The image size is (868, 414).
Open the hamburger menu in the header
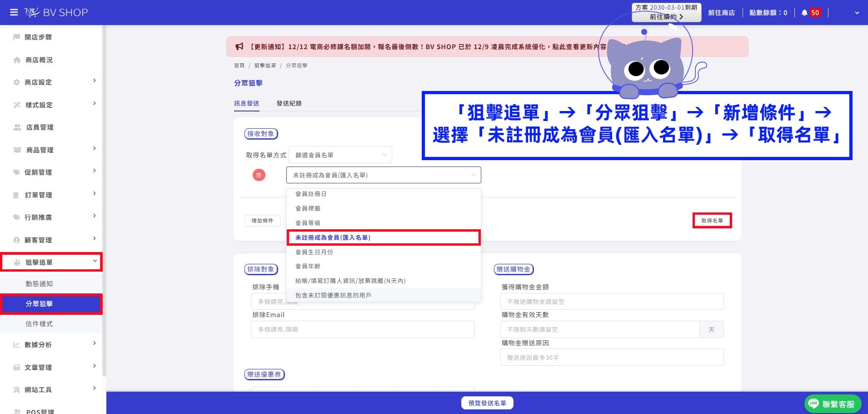coord(14,12)
